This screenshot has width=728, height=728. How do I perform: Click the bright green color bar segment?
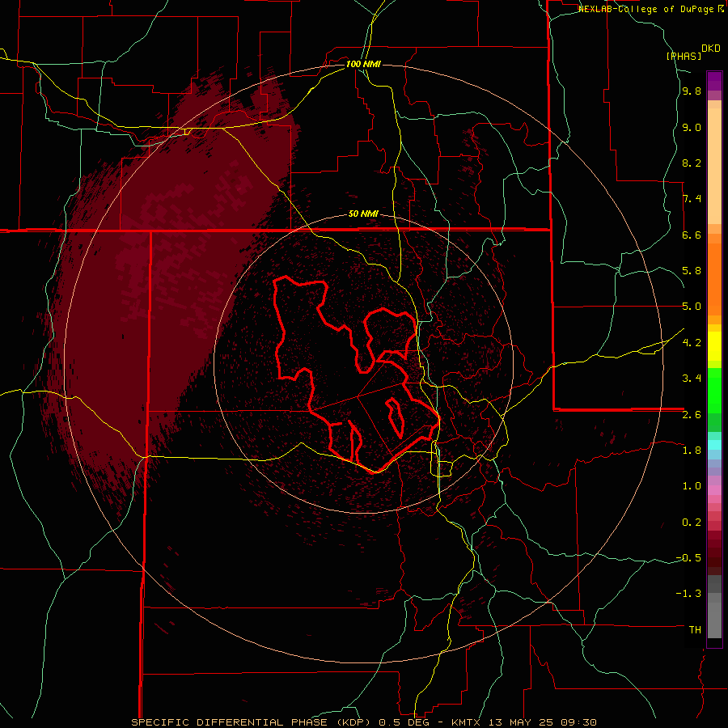point(714,391)
